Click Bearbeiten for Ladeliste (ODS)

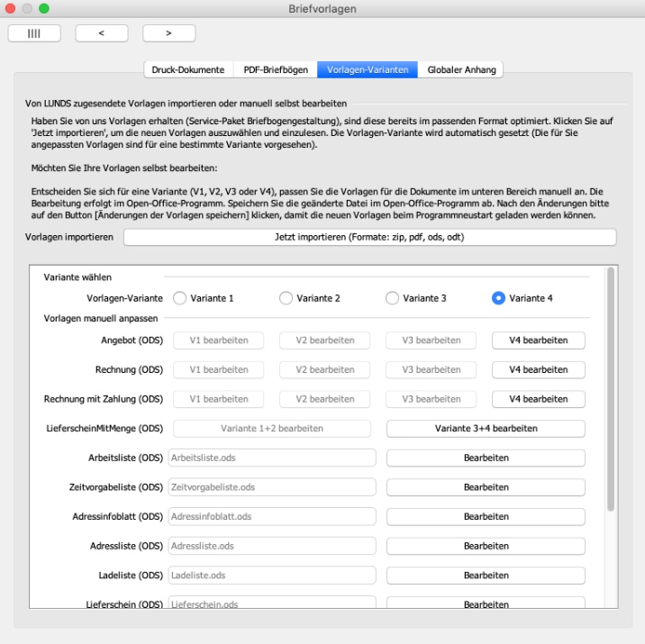[486, 576]
